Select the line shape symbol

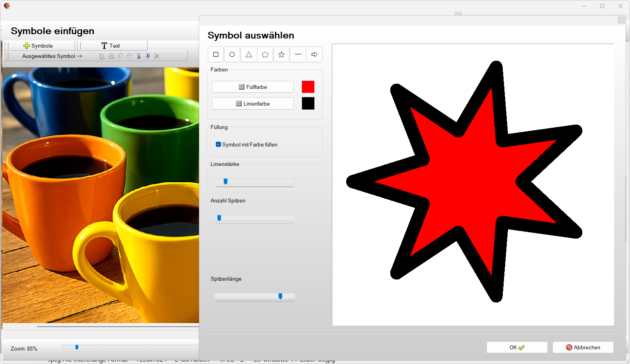tap(298, 54)
